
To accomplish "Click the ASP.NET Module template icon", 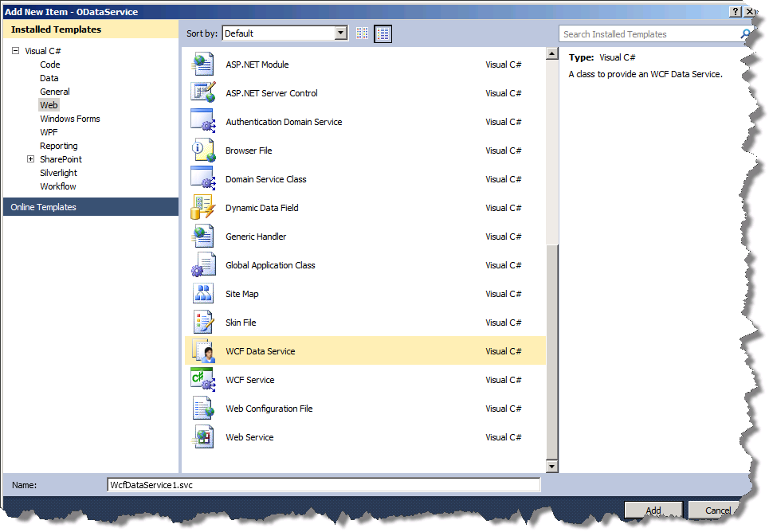I will click(x=203, y=65).
